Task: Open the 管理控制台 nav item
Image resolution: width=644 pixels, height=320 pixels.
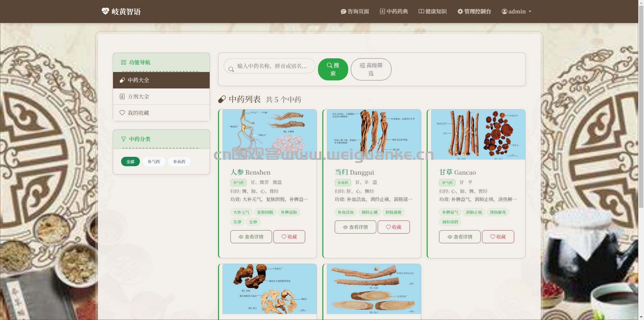Action: click(x=474, y=11)
